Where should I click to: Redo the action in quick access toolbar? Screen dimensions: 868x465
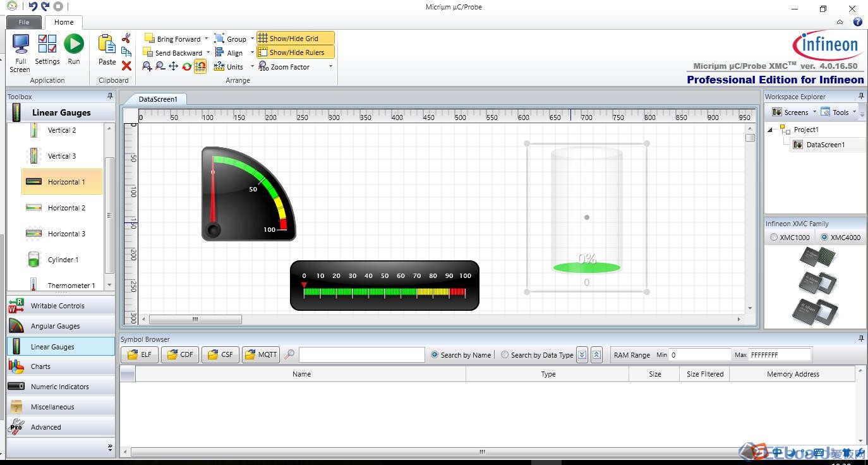45,7
